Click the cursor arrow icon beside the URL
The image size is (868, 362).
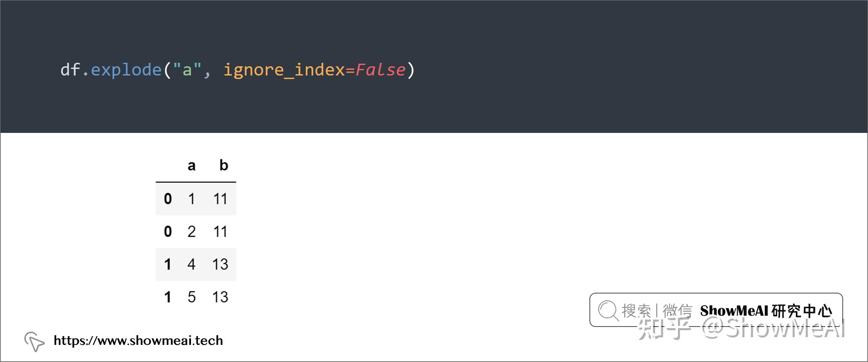click(34, 341)
